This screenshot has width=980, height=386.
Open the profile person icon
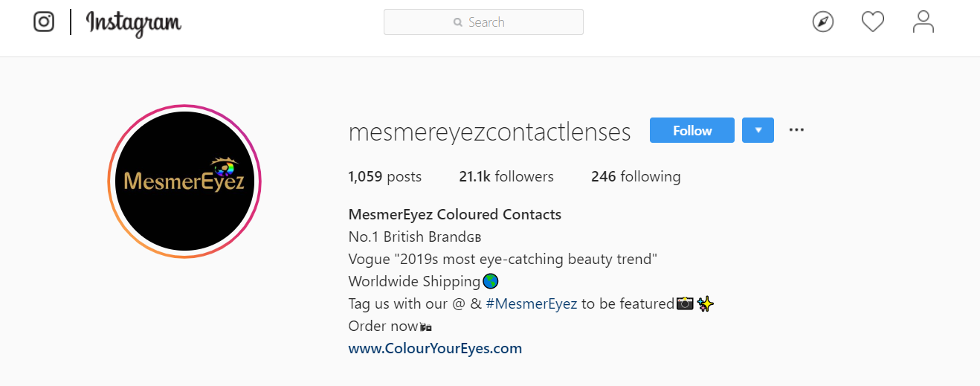coord(923,22)
